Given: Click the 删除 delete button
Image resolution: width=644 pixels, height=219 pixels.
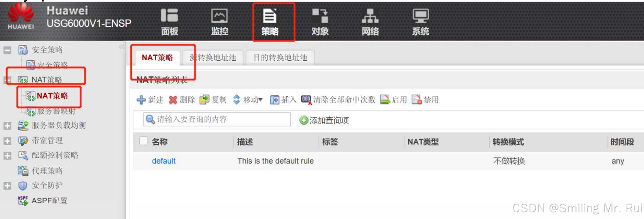Looking at the screenshot, I should point(182,100).
